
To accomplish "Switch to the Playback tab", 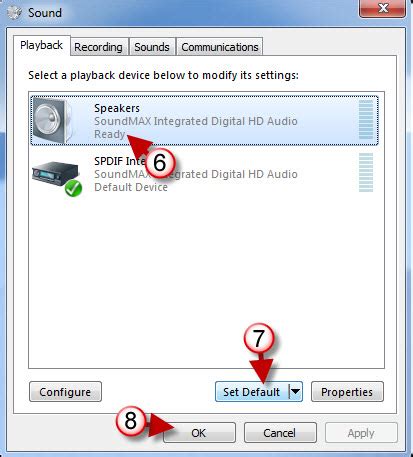I will click(42, 45).
